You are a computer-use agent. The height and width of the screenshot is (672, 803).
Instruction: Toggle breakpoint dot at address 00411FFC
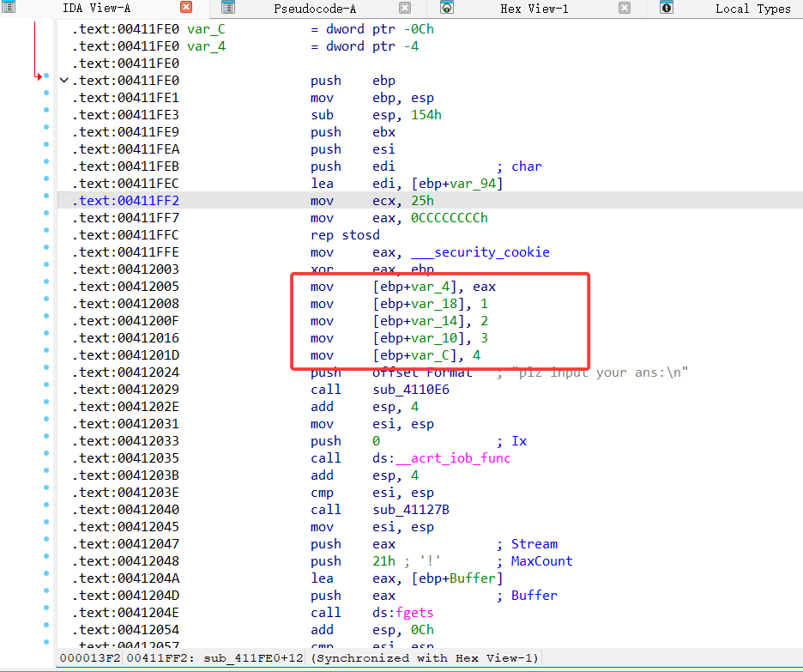click(46, 230)
